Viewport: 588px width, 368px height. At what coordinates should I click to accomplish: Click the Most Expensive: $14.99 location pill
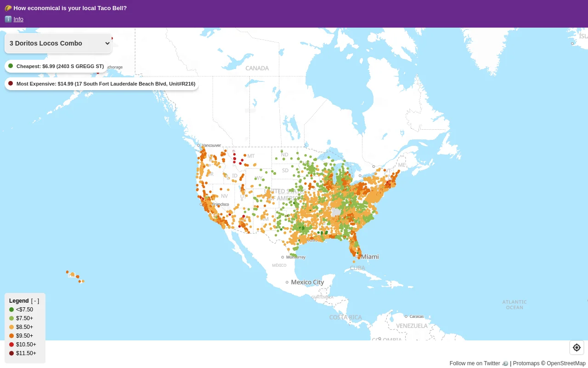102,84
